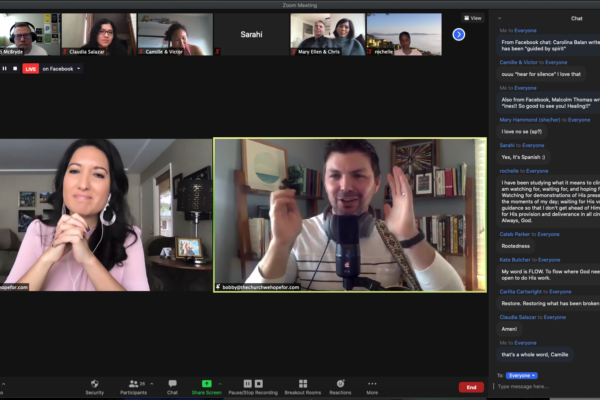The height and width of the screenshot is (400, 600).
Task: Stop the Facebook live stream
Action: point(15,69)
